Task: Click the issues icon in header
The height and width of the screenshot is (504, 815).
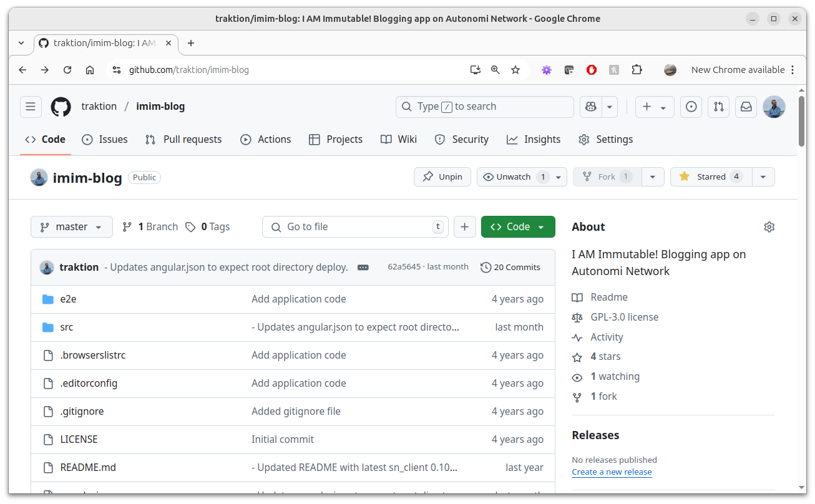Action: pyautogui.click(x=691, y=107)
